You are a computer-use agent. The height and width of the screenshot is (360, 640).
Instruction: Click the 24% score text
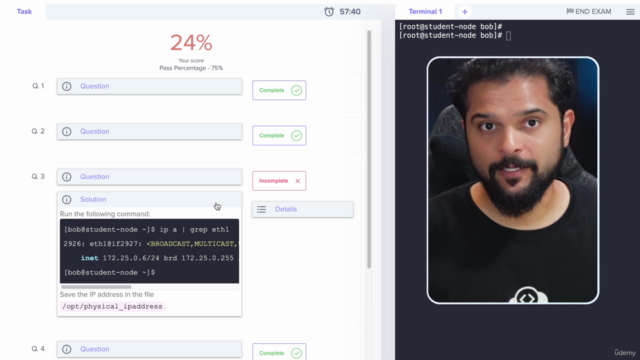(191, 42)
